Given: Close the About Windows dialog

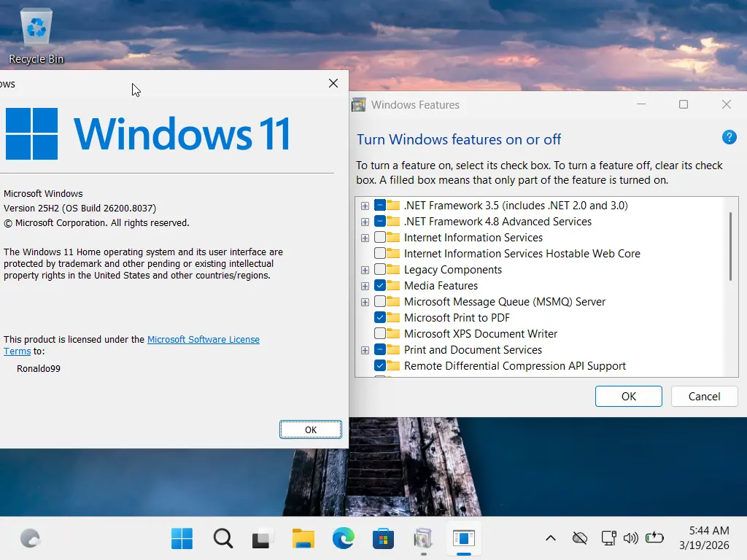Looking at the screenshot, I should pyautogui.click(x=333, y=83).
